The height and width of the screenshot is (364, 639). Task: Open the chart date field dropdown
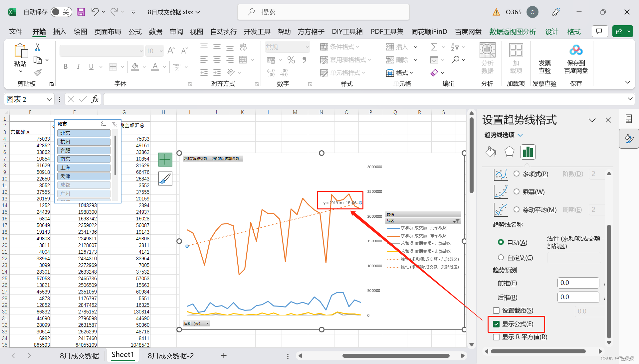pyautogui.click(x=207, y=323)
